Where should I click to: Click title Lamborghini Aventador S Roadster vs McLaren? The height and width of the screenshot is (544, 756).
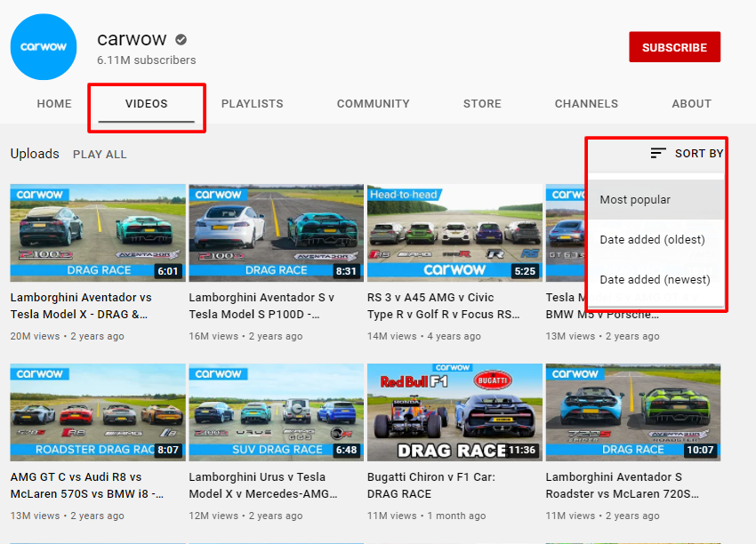622,485
